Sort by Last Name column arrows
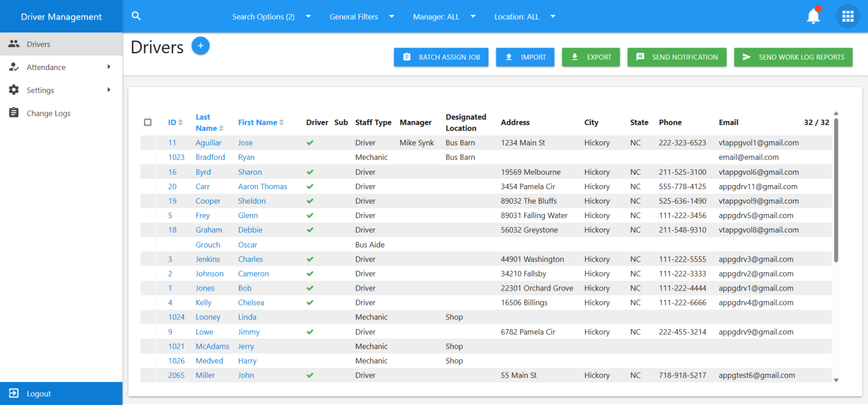This screenshot has width=868, height=405. click(221, 128)
